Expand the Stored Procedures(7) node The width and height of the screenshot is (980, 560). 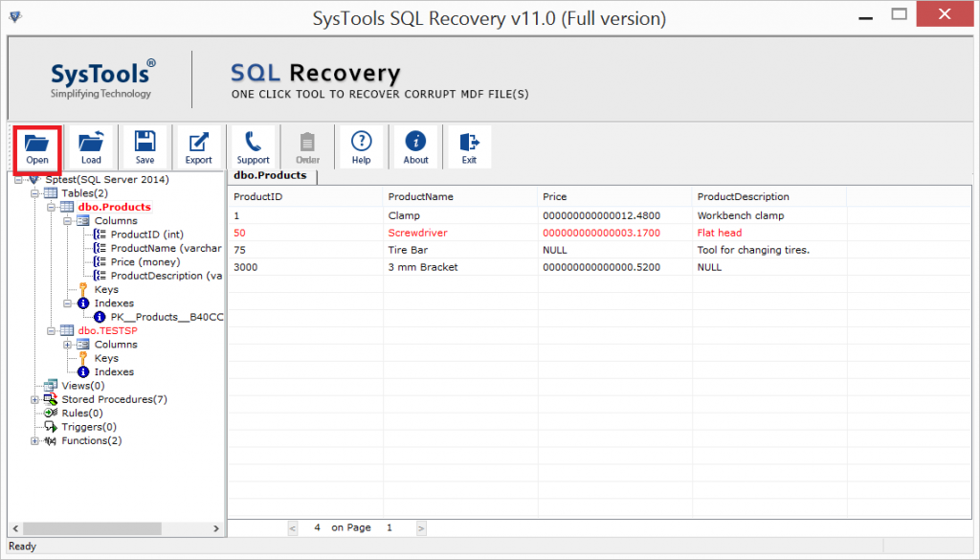click(35, 399)
